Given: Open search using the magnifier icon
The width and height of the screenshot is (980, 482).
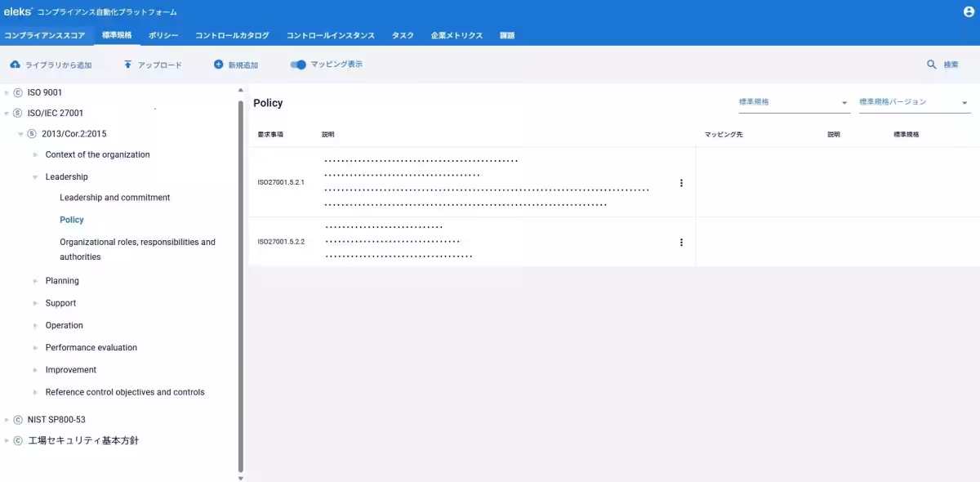Looking at the screenshot, I should [932, 64].
